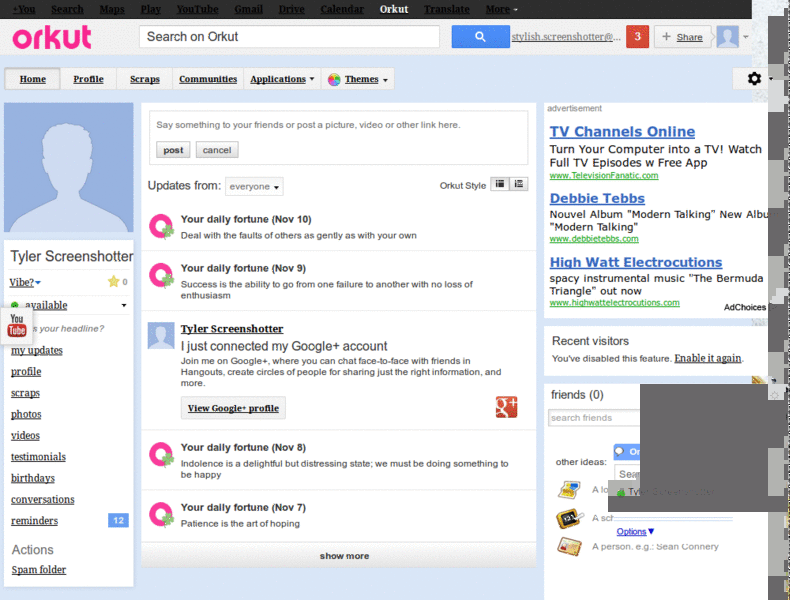800x600 pixels.
Task: Click the post button
Action: coord(173,150)
